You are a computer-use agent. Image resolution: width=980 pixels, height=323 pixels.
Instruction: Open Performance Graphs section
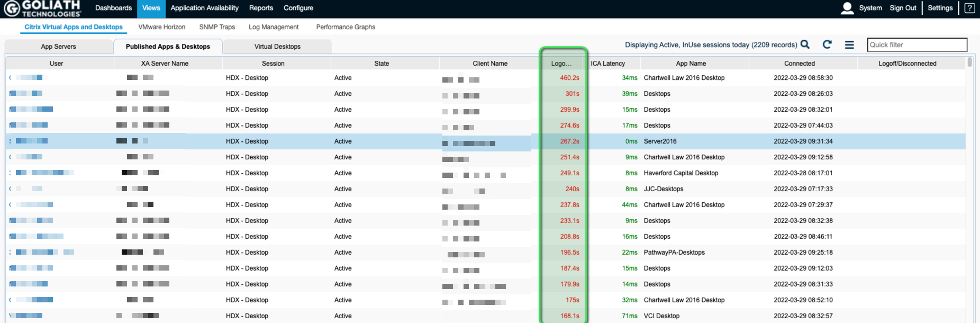(346, 27)
